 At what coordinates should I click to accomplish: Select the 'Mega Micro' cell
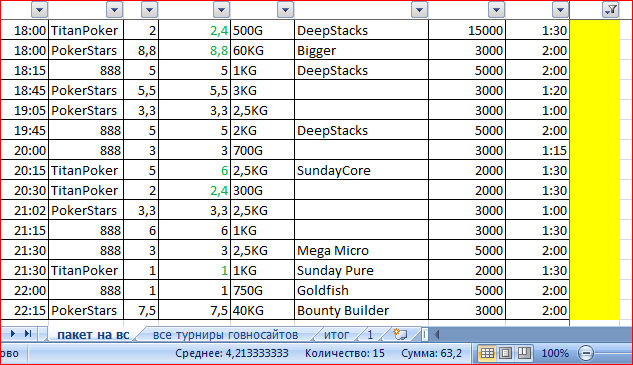[361, 250]
